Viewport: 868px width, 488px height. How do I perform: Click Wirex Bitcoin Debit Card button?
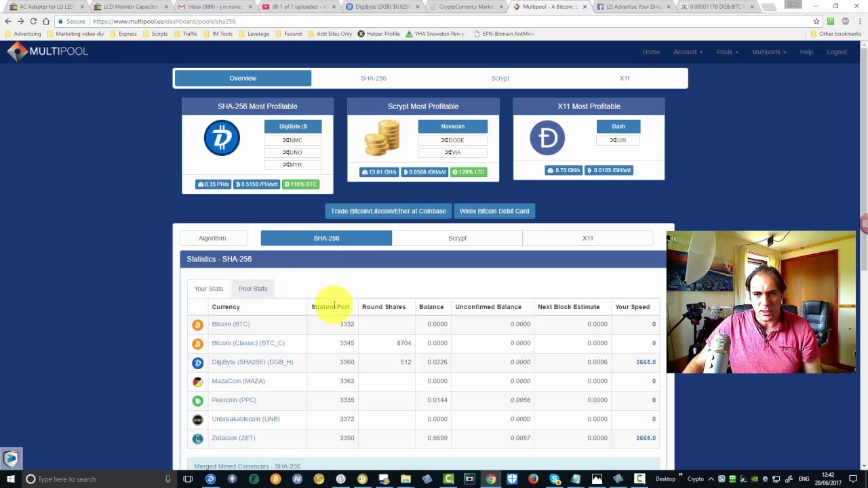pos(494,211)
